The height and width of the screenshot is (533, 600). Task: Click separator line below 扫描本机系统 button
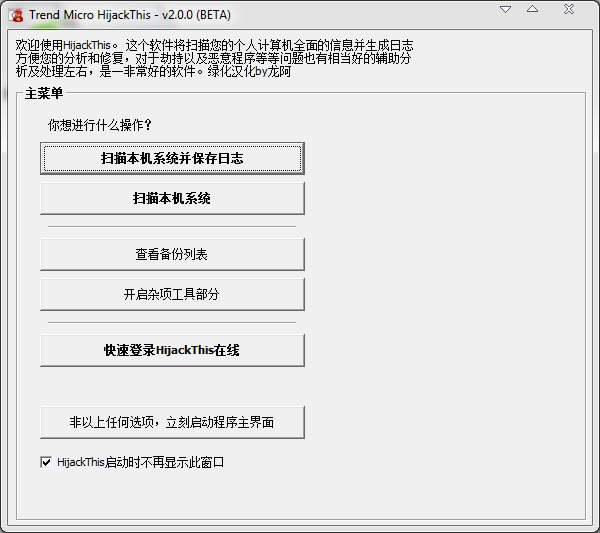[172, 226]
